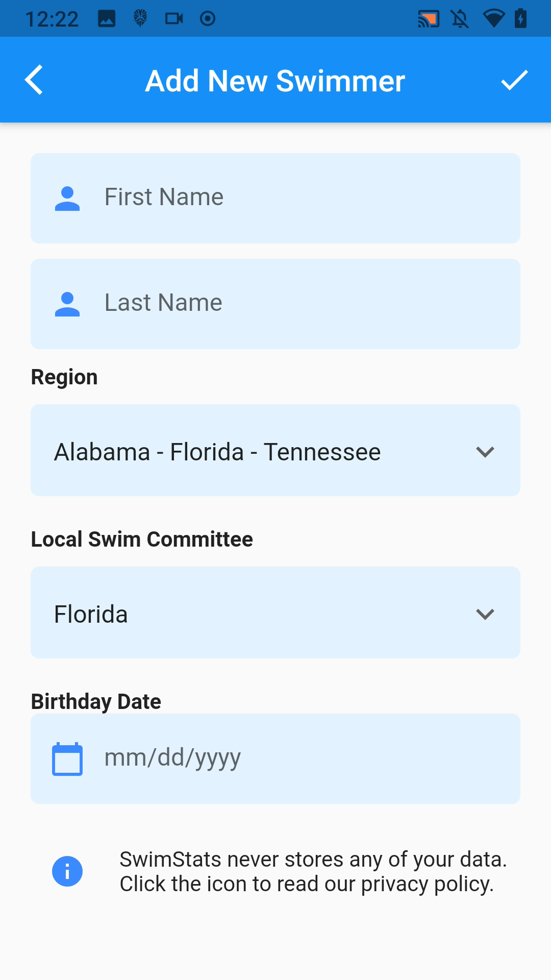Open the Alabama - Florida - Tennessee selector

click(x=218, y=452)
